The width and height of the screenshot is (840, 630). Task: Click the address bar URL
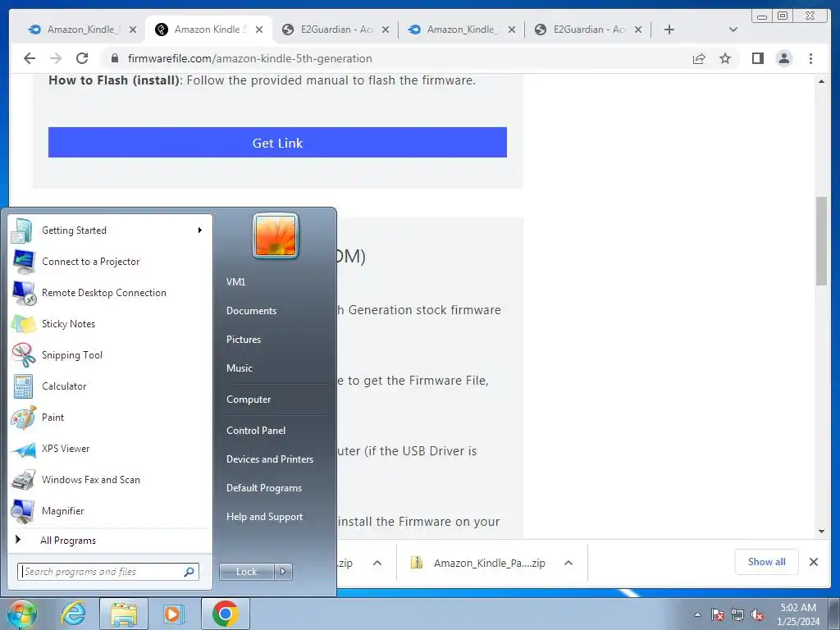click(249, 58)
